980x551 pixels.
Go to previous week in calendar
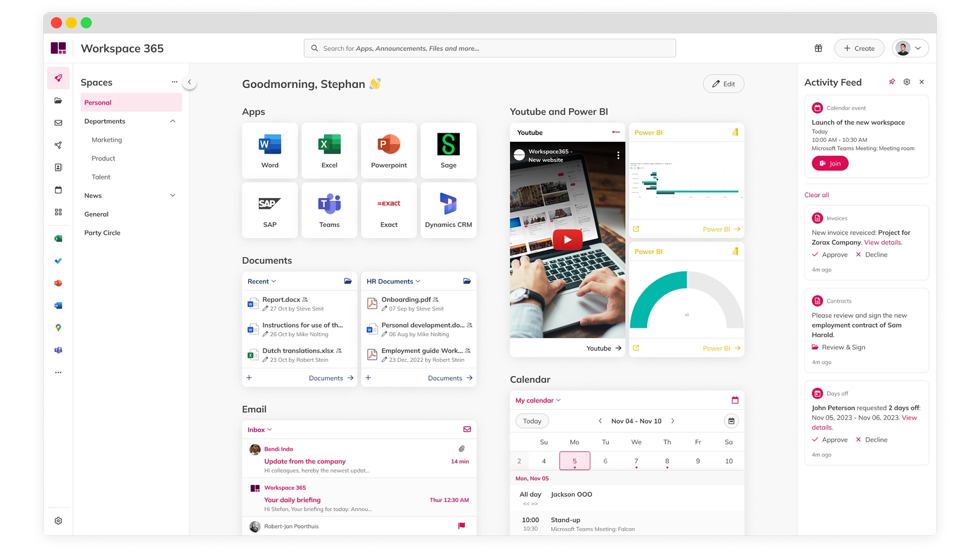(x=600, y=421)
